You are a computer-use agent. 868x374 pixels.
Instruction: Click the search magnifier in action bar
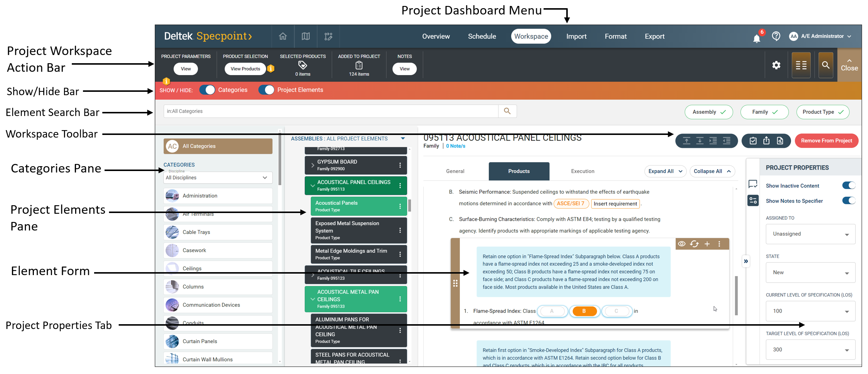pyautogui.click(x=826, y=65)
